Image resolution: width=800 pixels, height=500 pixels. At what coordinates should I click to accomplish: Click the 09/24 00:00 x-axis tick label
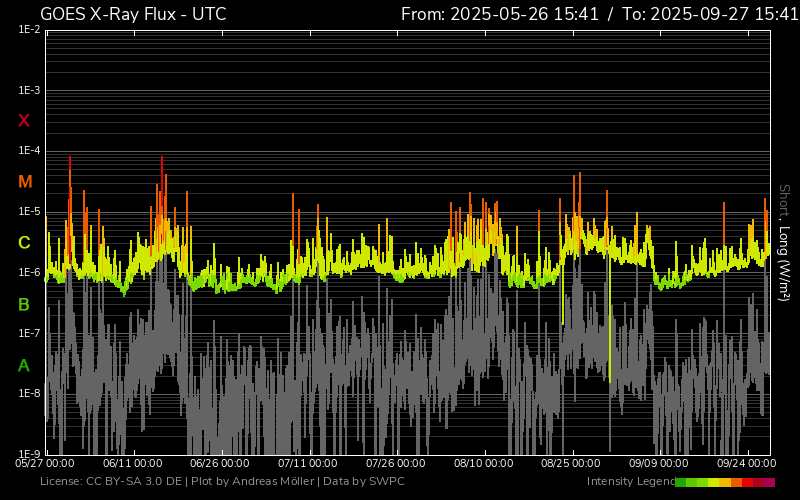[x=746, y=463]
